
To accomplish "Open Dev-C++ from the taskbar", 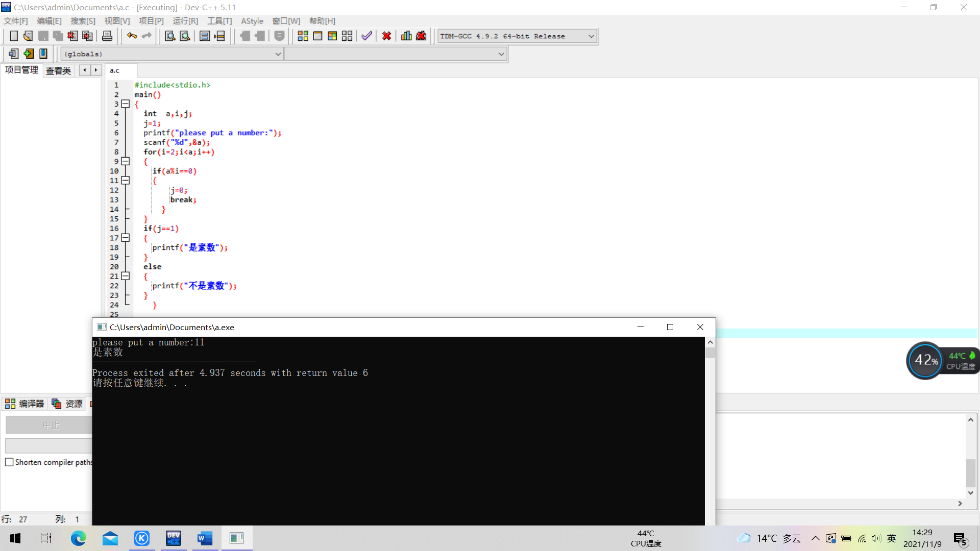I will (x=174, y=538).
